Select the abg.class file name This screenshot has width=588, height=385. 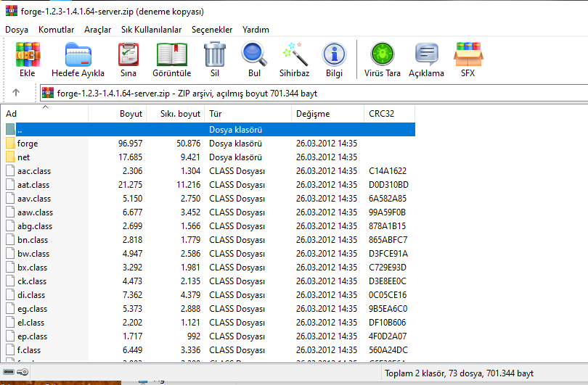pos(35,226)
